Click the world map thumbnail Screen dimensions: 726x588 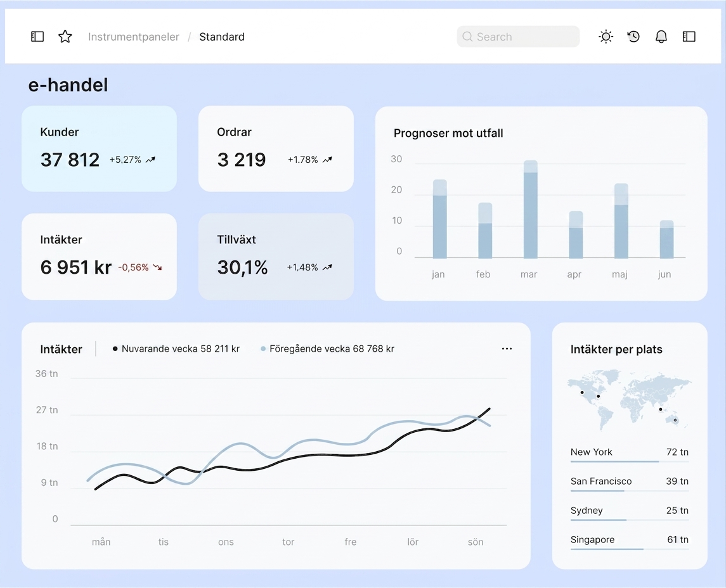(629, 399)
